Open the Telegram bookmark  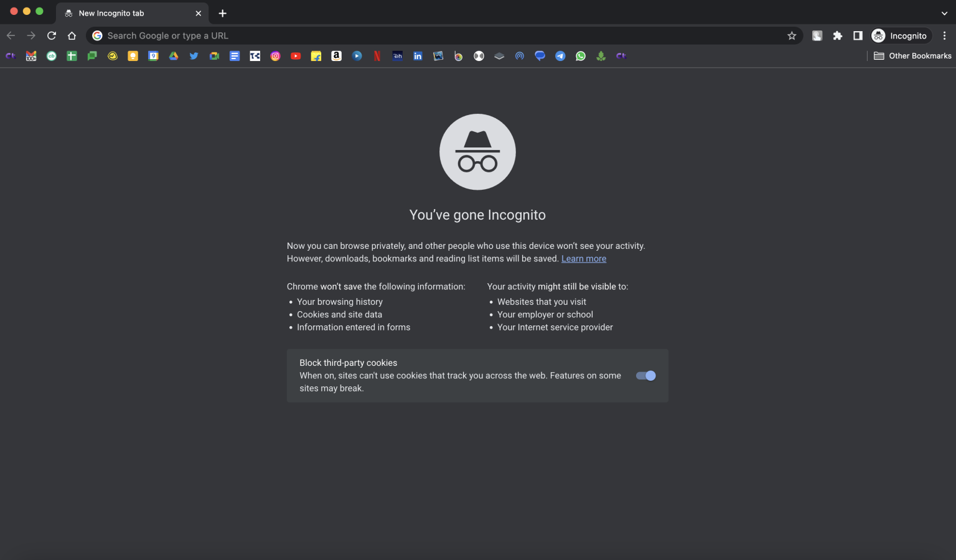tap(560, 56)
